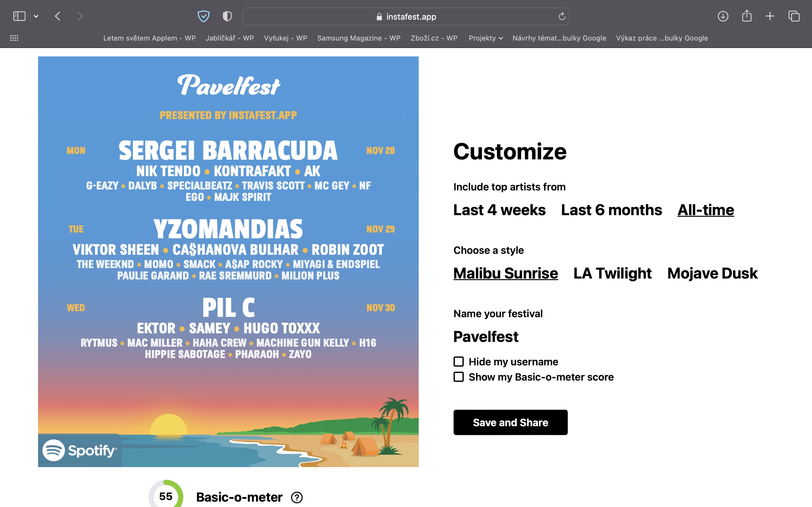Choose the LA Twilight style
Screen dimensions: 812x507
coord(612,273)
